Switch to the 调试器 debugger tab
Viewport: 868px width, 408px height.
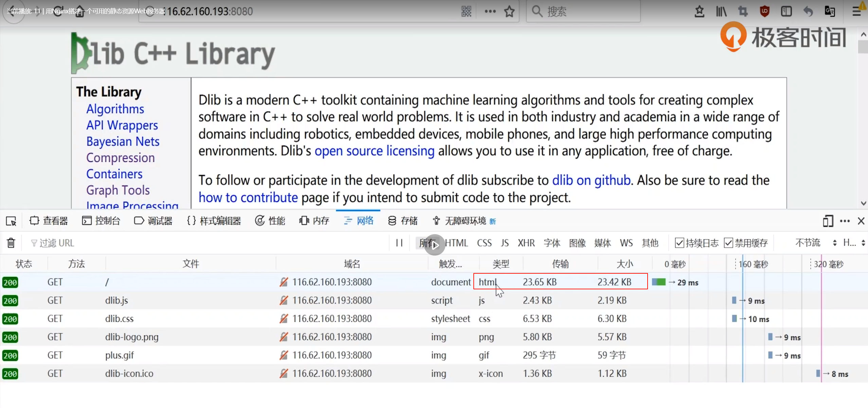coord(153,221)
